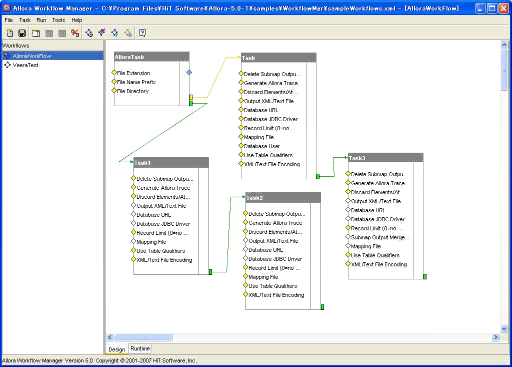Click 'Output XML/Text File' in Task
The image size is (512, 367).
269,101
